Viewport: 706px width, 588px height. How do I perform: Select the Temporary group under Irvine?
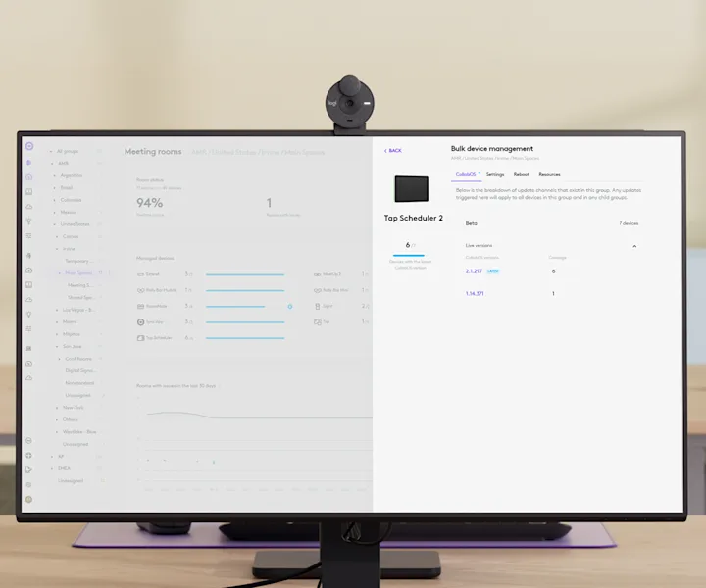click(x=78, y=261)
